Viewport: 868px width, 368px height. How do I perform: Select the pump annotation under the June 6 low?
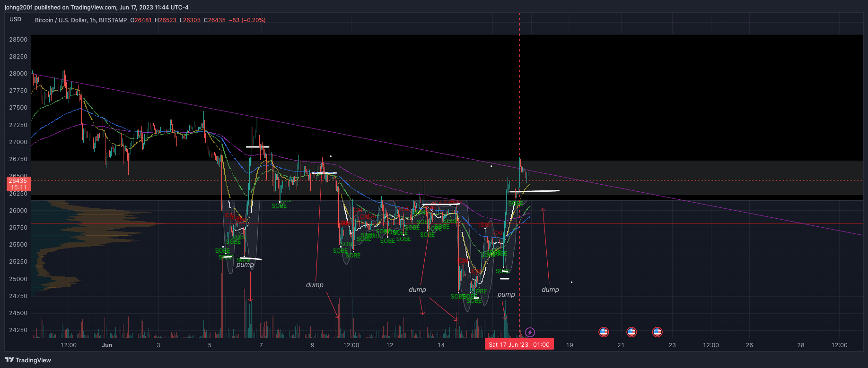245,265
